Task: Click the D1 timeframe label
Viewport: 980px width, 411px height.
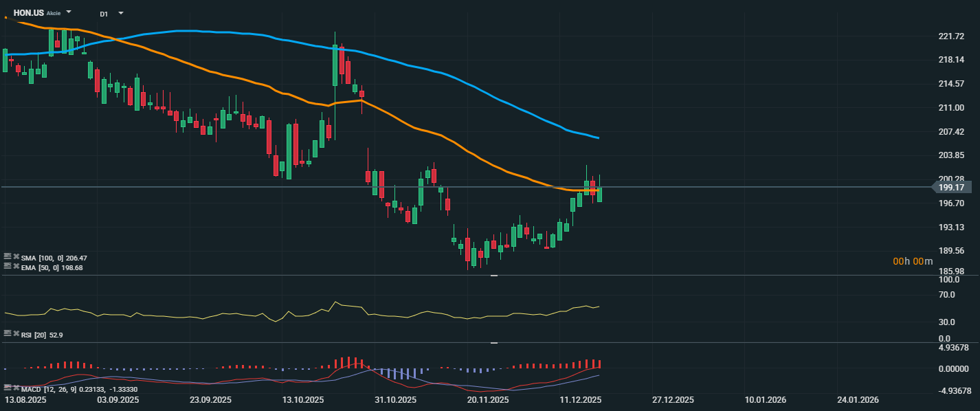Action: point(104,14)
